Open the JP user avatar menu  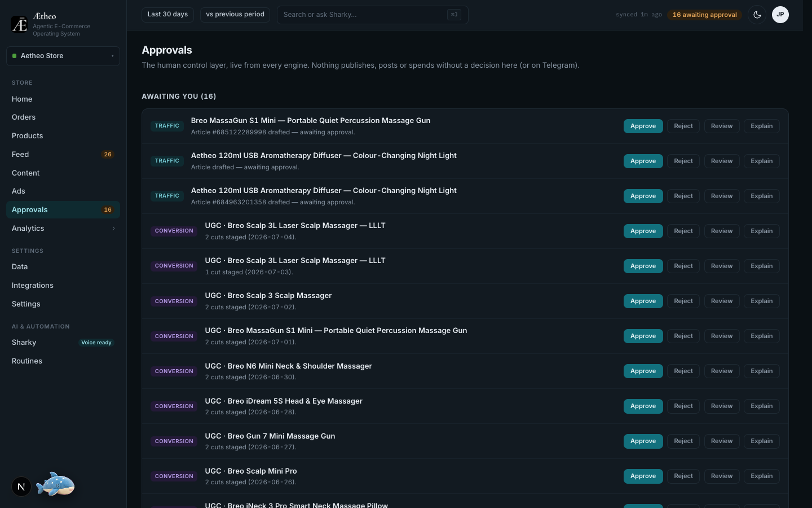click(780, 15)
